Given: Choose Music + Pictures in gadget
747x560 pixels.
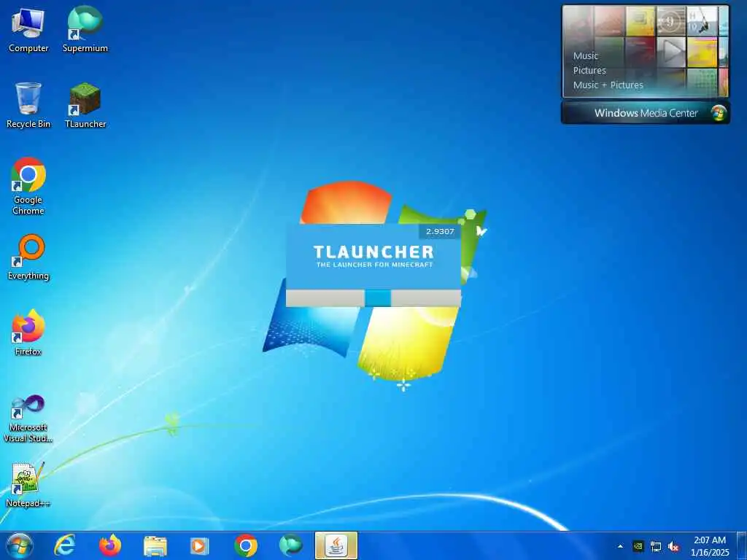Looking at the screenshot, I should pos(608,85).
